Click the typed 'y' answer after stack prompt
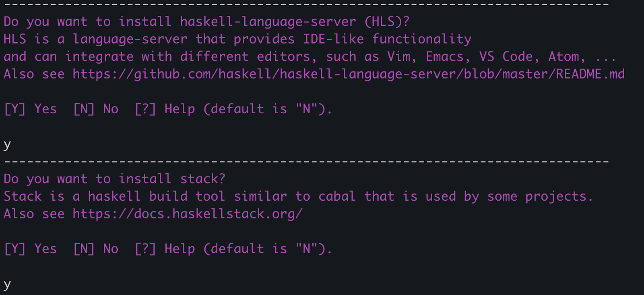Screen dimensions: 644x295 coord(7,285)
